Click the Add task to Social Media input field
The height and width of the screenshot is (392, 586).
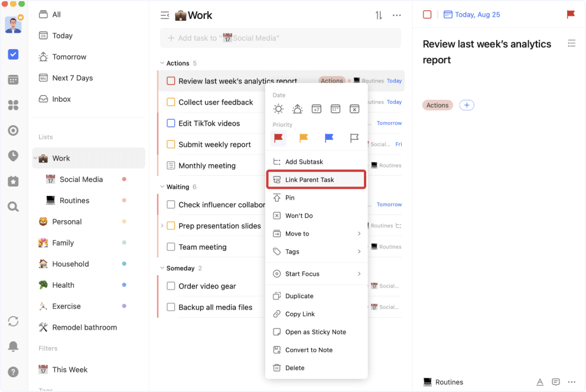click(x=281, y=38)
